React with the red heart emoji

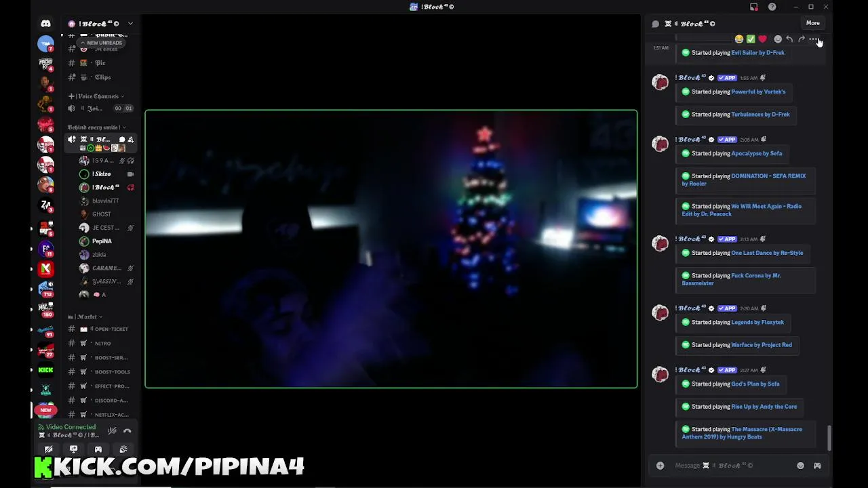coord(762,39)
